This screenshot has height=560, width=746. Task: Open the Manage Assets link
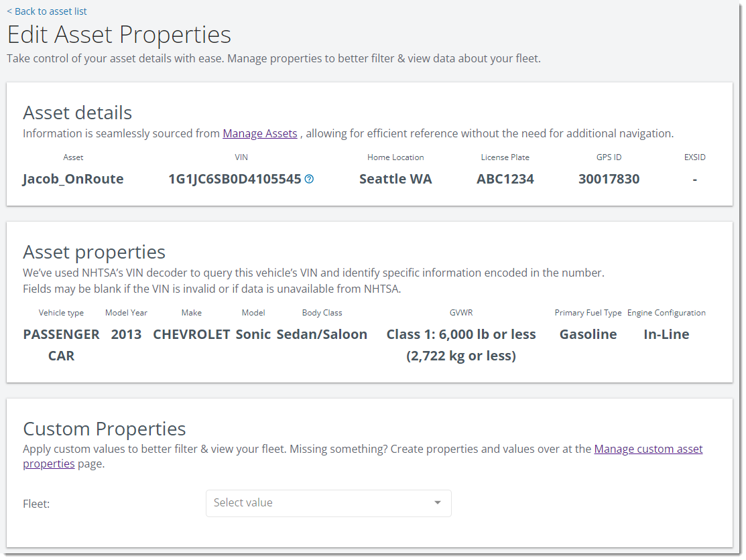pyautogui.click(x=260, y=133)
